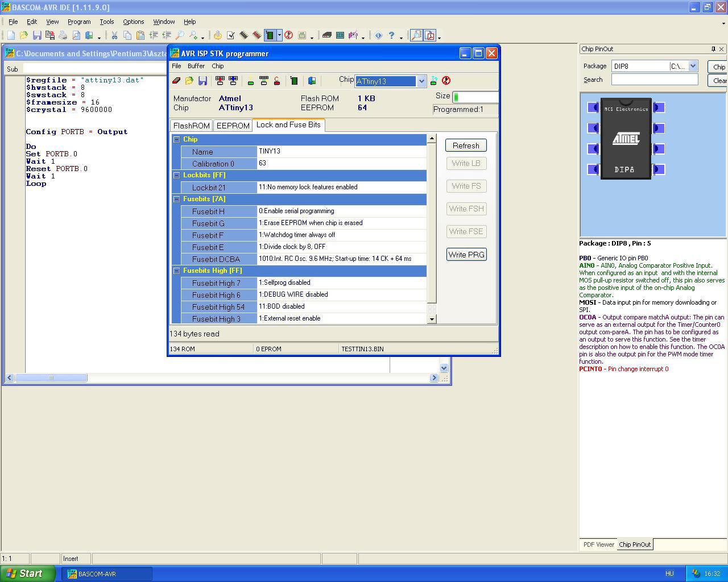The height and width of the screenshot is (582, 728).
Task: Collapse the Fusebits [7A] group
Action: coord(176,199)
